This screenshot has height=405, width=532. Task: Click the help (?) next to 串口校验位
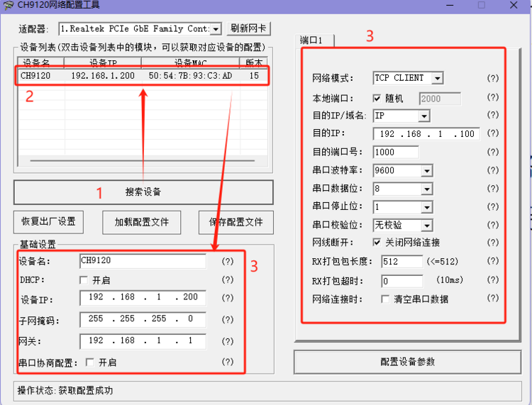pyautogui.click(x=493, y=225)
